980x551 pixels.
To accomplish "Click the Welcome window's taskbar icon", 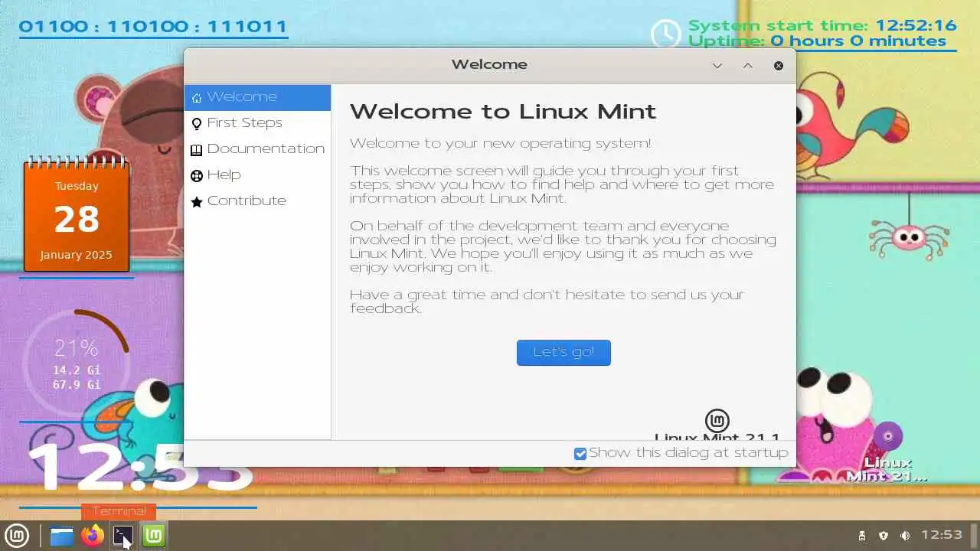I will tap(154, 536).
